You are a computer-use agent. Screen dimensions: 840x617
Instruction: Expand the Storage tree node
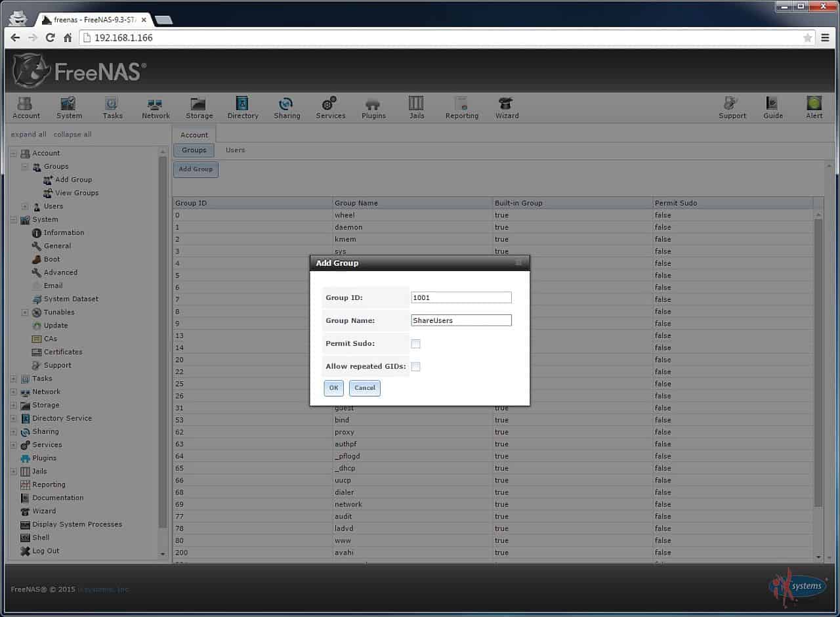tap(14, 405)
